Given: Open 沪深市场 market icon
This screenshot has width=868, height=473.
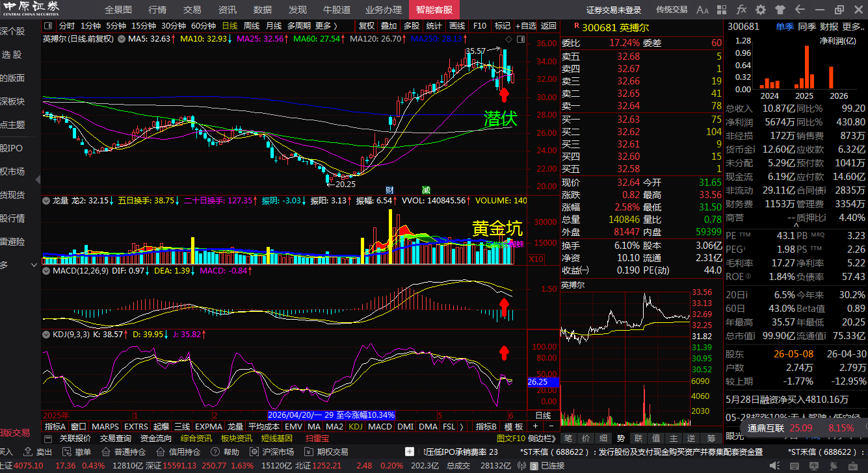Looking at the screenshot, I should 254,452.
